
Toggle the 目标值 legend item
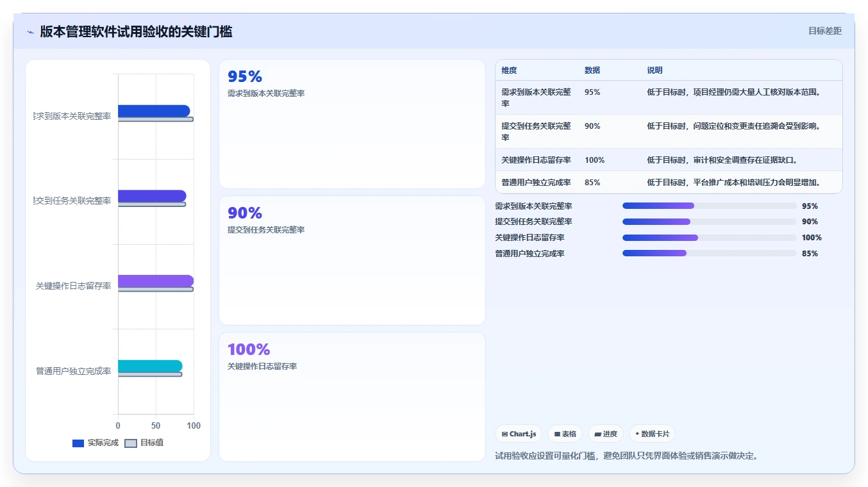tap(144, 443)
